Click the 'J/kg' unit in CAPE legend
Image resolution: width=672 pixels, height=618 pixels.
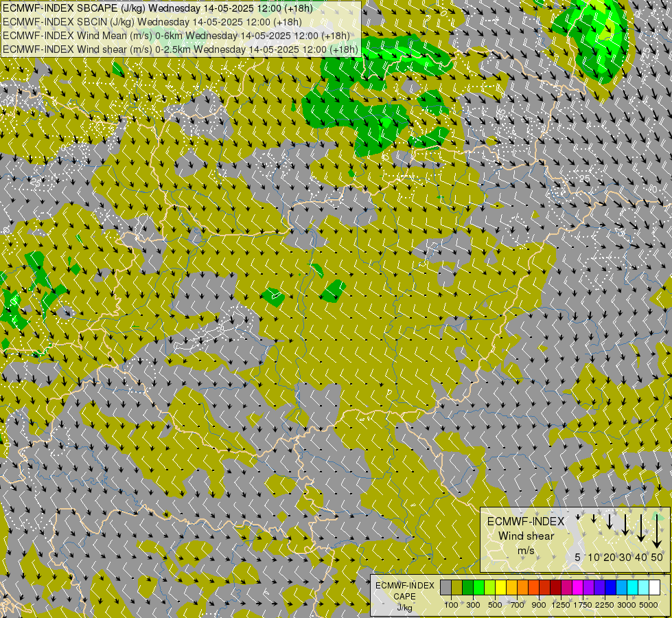click(x=404, y=608)
